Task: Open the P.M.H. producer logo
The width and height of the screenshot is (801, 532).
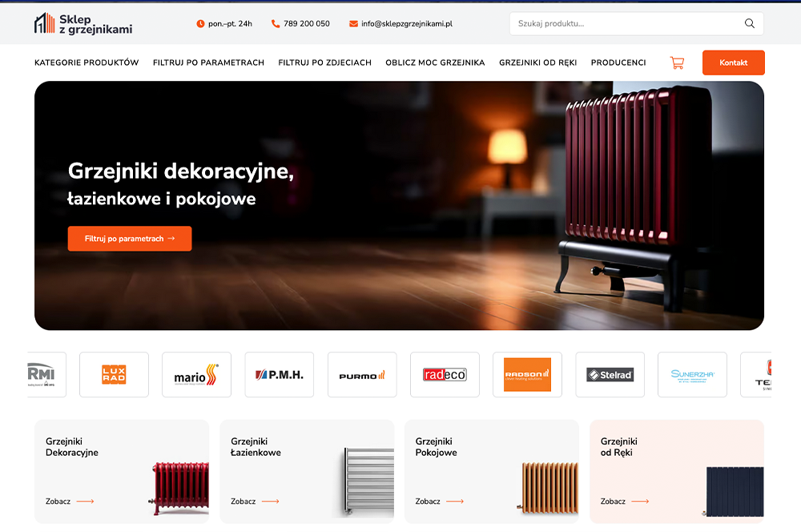Action: (x=279, y=374)
